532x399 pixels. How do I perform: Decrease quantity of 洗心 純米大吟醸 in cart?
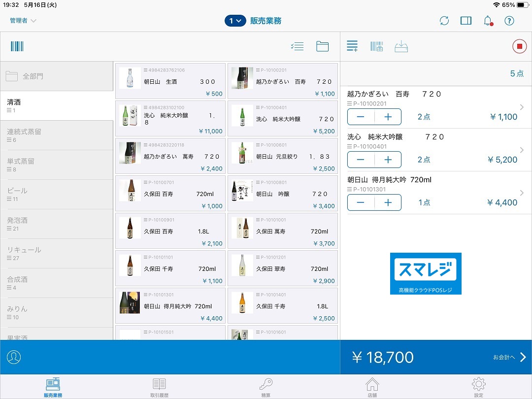(361, 160)
